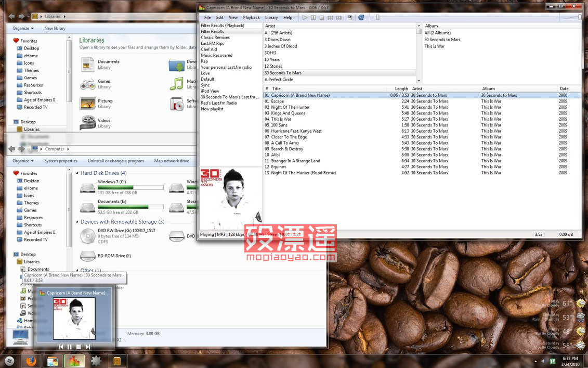Open the foobar2000 Library menu
Screen dimensions: 588x368
(271, 18)
